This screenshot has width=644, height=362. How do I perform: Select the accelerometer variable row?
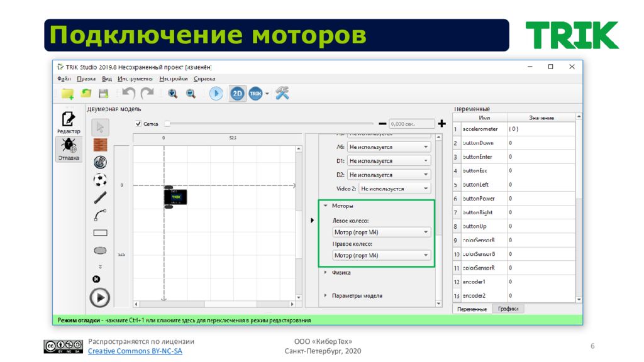[514, 129]
